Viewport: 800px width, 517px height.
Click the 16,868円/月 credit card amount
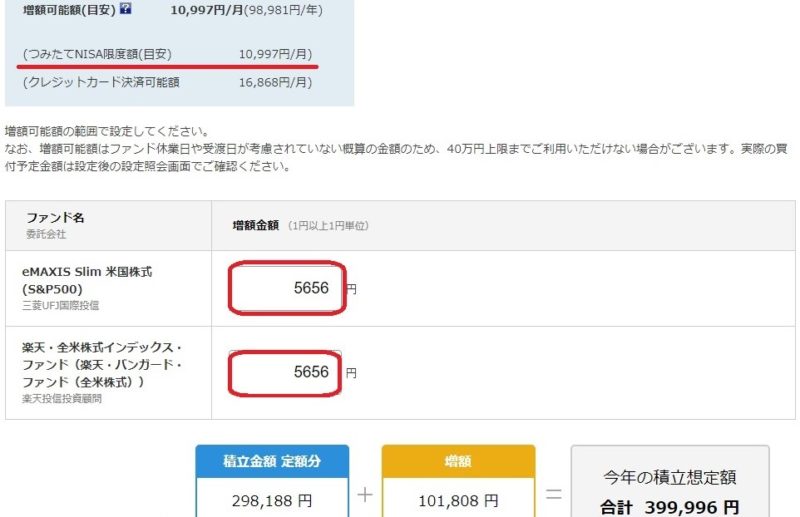[276, 82]
